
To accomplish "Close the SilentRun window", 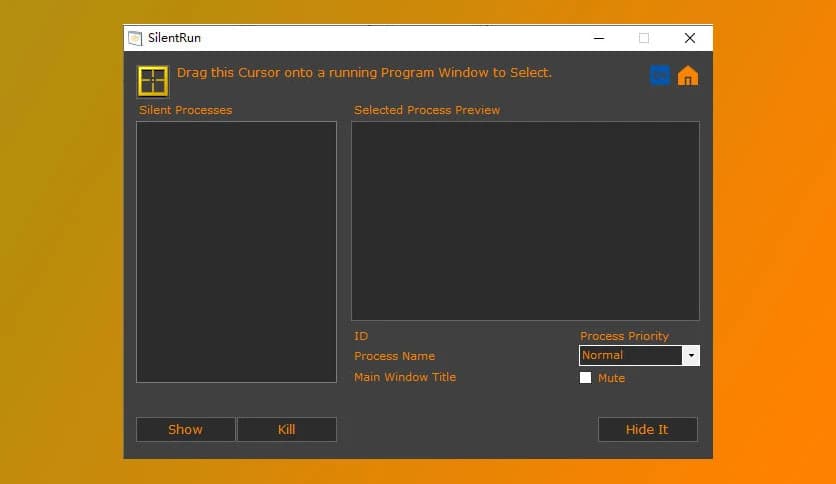I will tap(689, 38).
